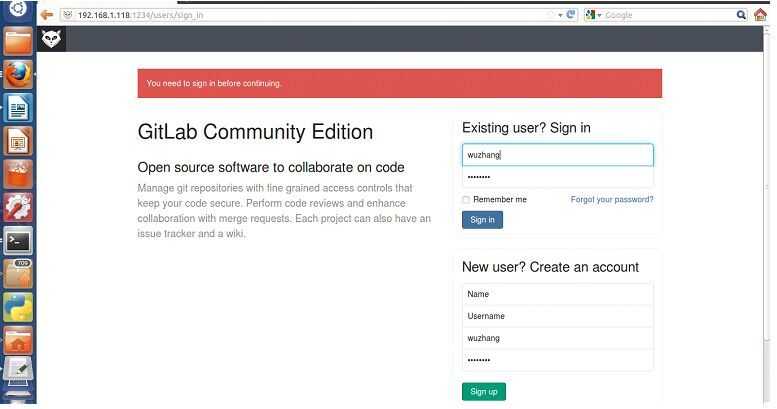Click the blue Sign in button

pyautogui.click(x=482, y=220)
